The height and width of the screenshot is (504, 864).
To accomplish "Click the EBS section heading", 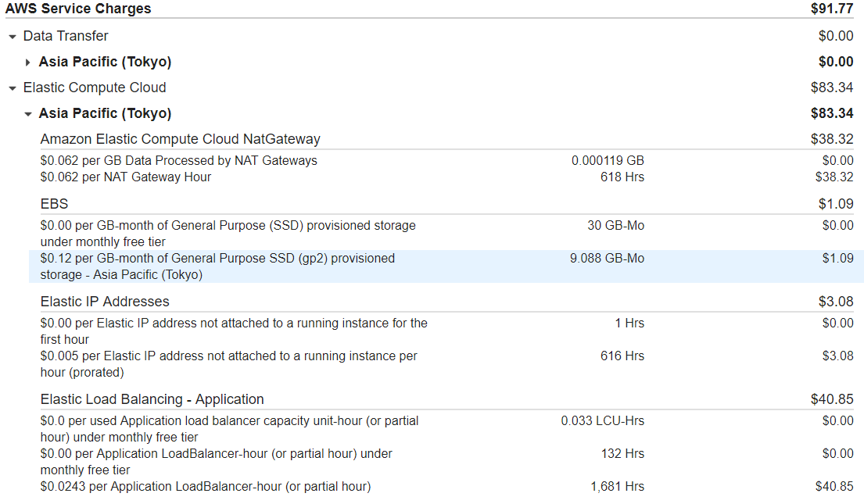I will [54, 204].
